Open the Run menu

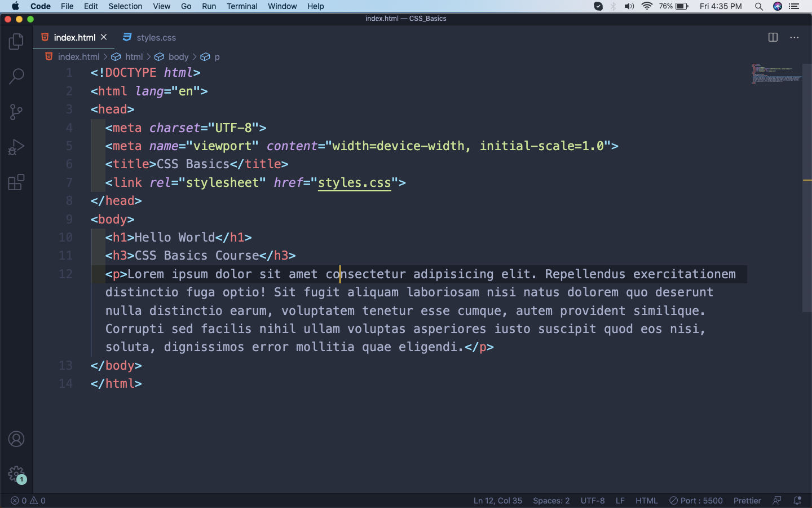(x=209, y=6)
